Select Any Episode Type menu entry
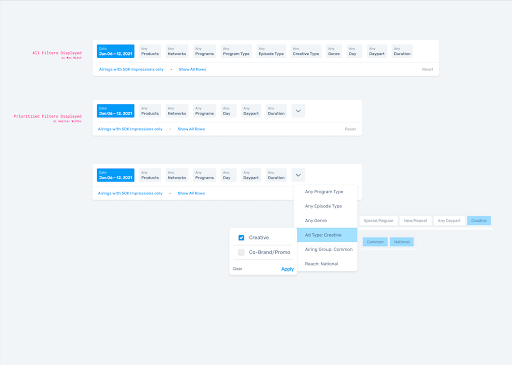This screenshot has height=365, width=512. pyautogui.click(x=327, y=206)
